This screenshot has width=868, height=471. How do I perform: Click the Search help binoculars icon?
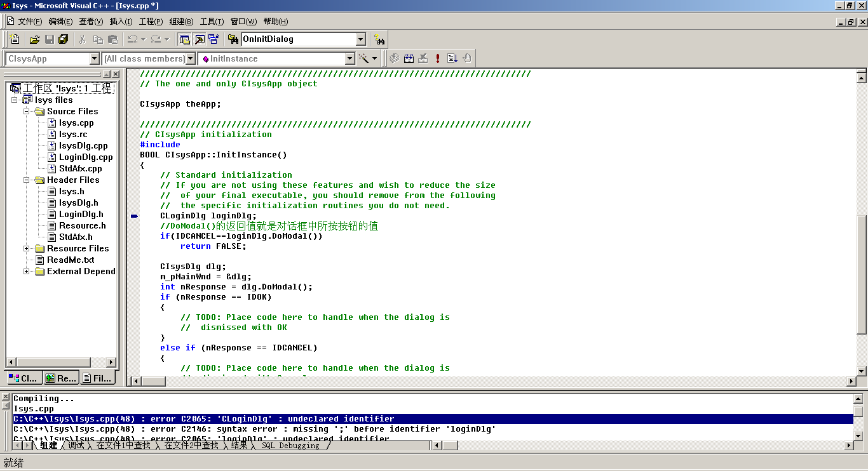point(379,39)
